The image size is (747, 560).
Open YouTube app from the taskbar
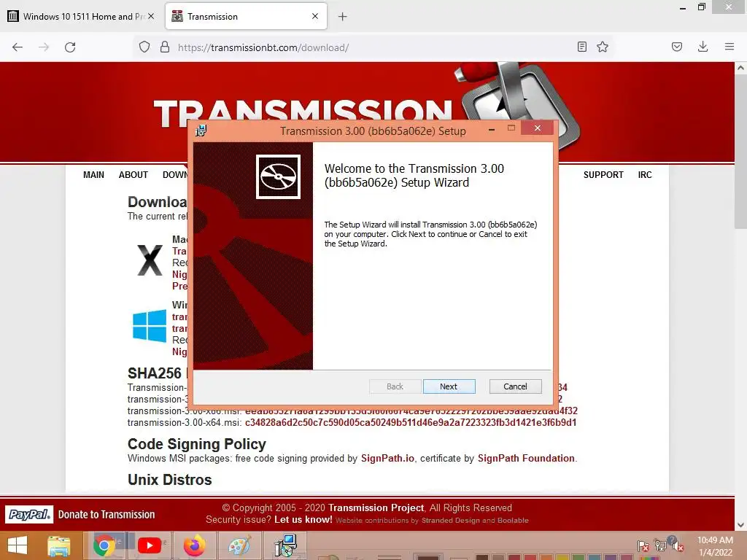point(149,546)
